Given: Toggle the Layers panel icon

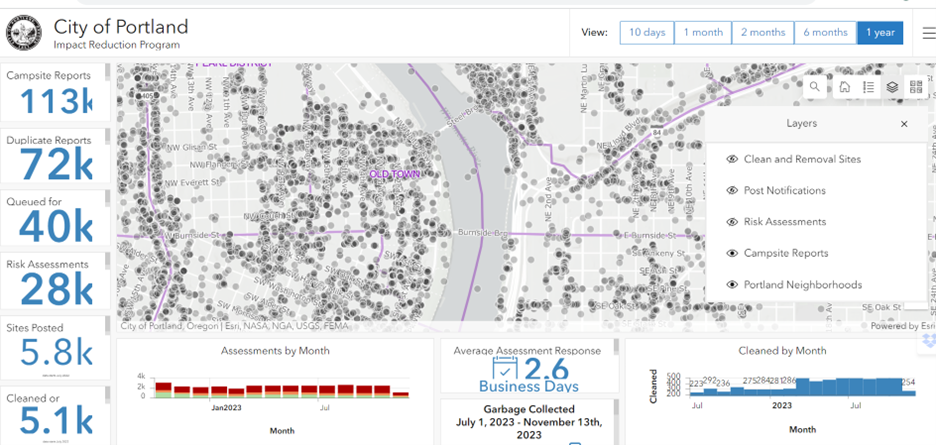Looking at the screenshot, I should [892, 87].
